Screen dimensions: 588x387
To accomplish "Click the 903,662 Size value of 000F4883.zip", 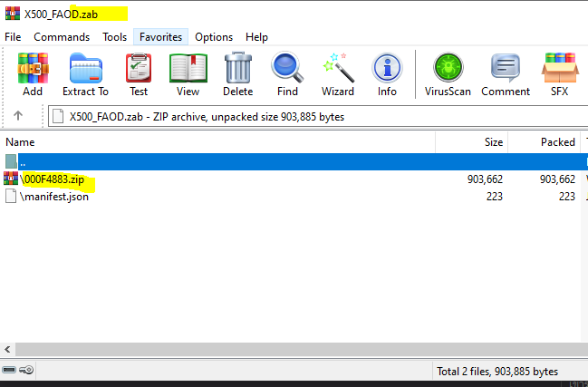I will point(485,179).
